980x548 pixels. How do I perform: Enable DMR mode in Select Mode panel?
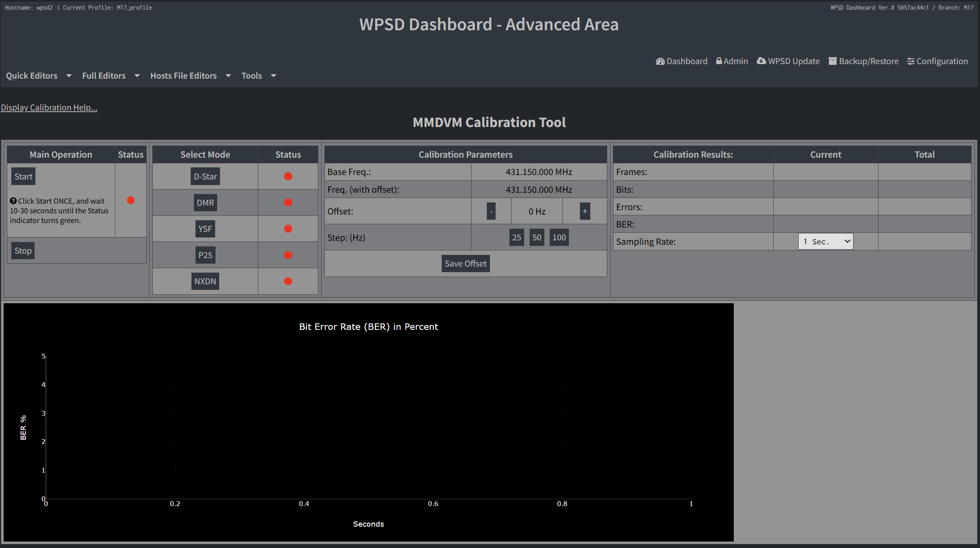point(205,202)
